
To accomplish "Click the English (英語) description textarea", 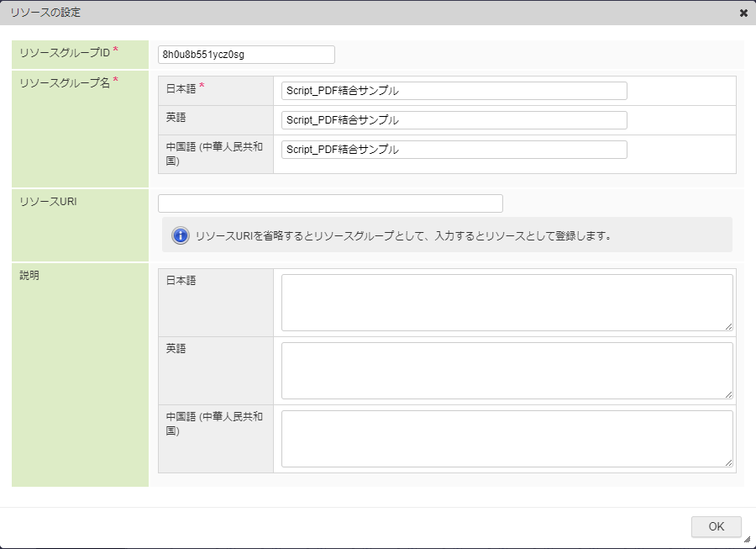I will pos(507,371).
